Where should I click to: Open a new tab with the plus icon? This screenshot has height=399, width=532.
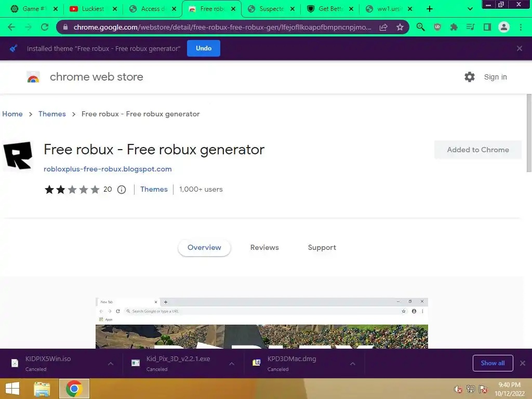point(430,9)
